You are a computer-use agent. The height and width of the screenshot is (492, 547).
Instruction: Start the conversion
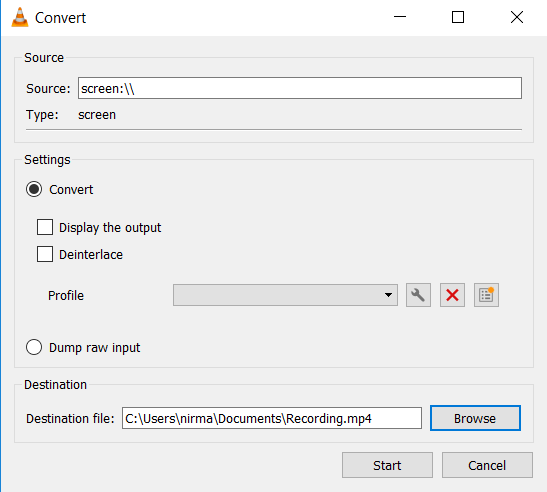[387, 465]
